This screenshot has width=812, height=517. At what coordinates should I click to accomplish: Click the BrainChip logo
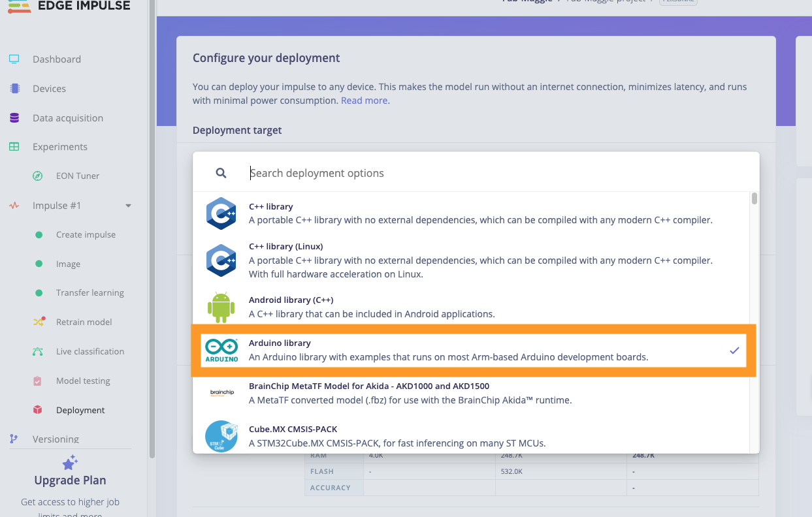click(x=222, y=392)
